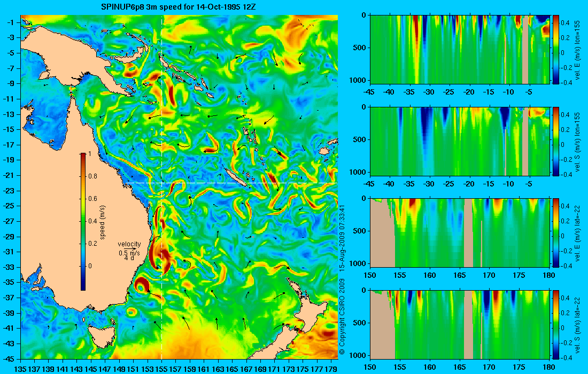The height and width of the screenshot is (374, 588).
Task: Click the dark red eddy near -36, 152
Action: (x=142, y=285)
